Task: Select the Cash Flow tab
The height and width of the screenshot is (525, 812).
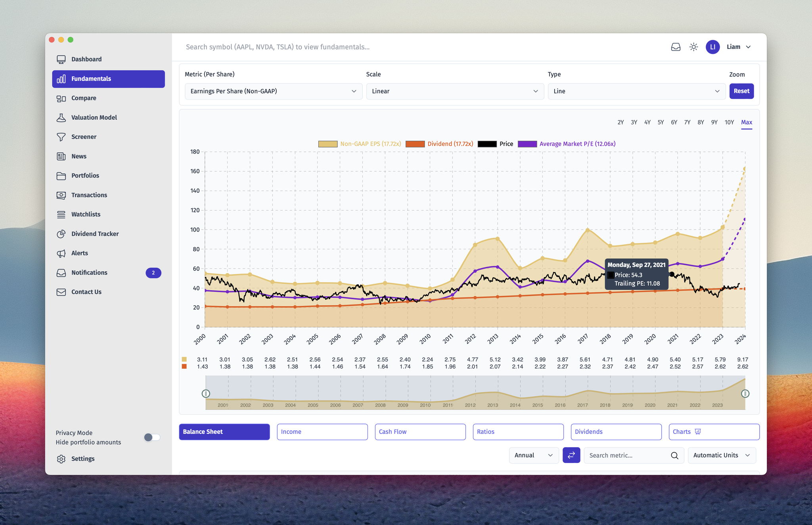Action: click(x=420, y=431)
